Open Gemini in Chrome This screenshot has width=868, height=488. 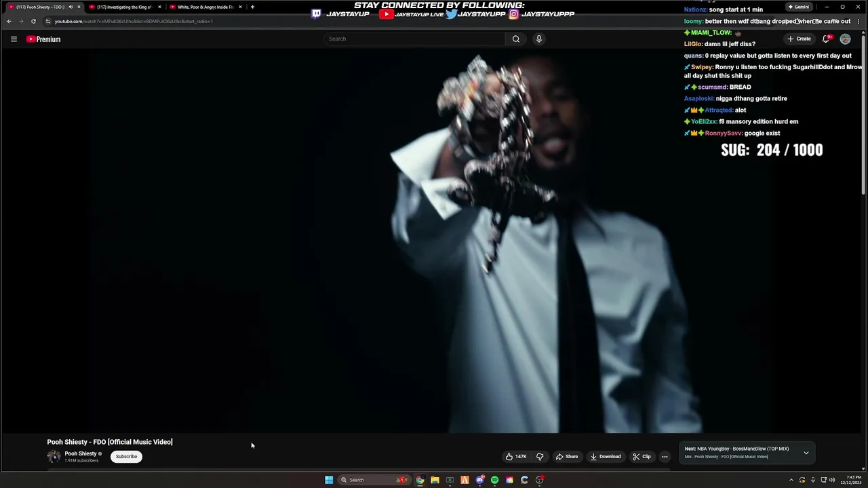(x=799, y=7)
